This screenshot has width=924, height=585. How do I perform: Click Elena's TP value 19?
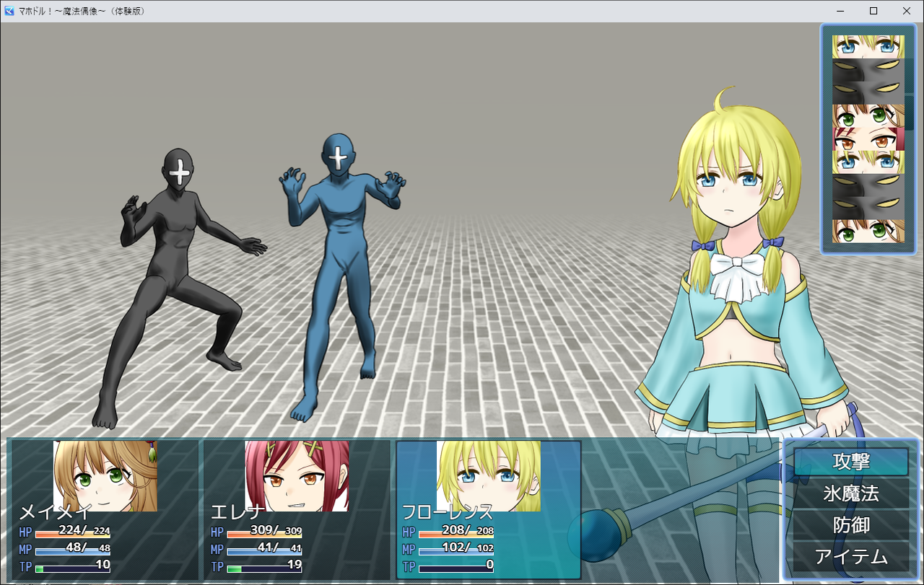pos(294,565)
